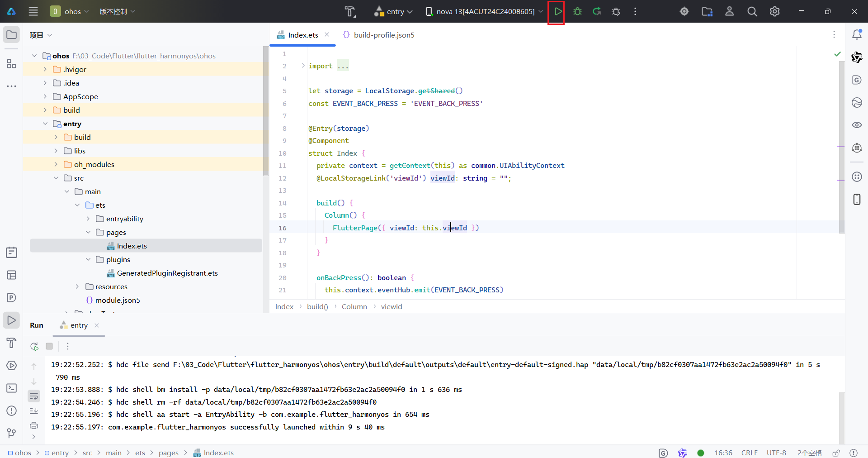868x458 pixels.
Task: Expand the .hvigor folder
Action: 45,69
